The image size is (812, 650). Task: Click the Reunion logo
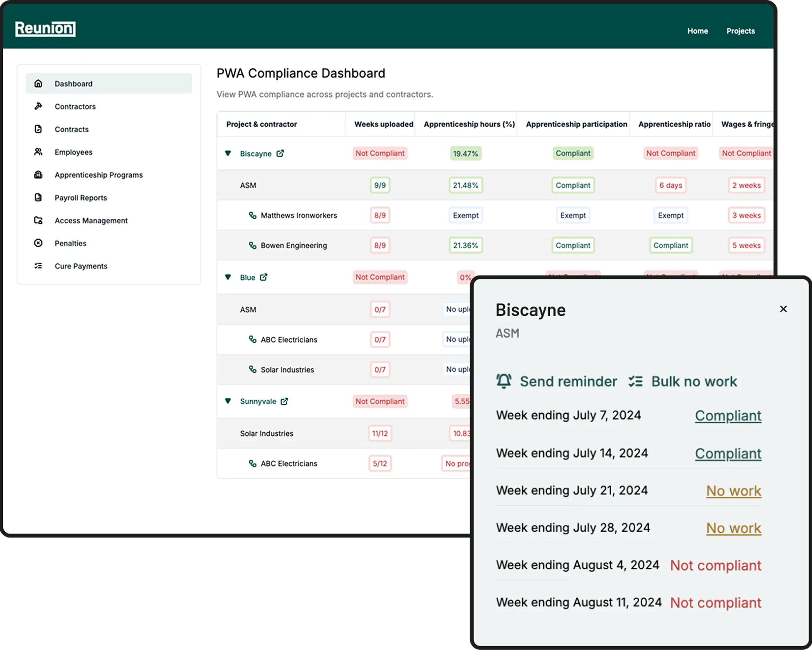click(45, 29)
